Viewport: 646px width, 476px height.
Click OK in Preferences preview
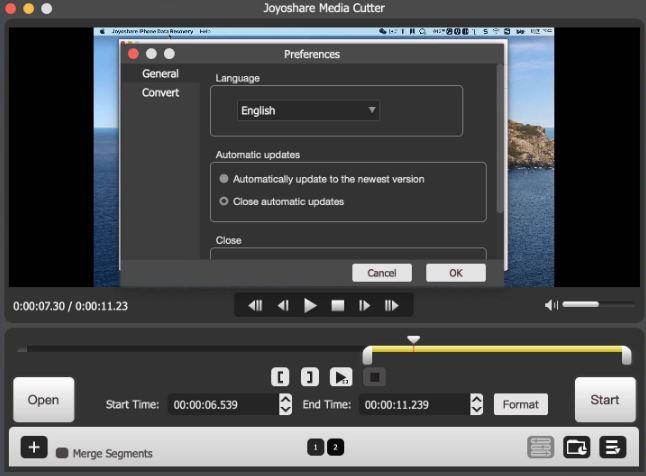[x=456, y=273]
